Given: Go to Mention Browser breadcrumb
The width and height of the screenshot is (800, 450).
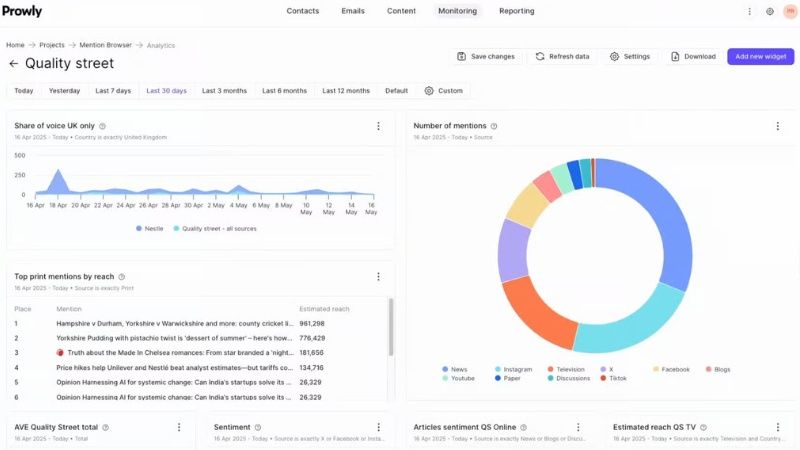Looking at the screenshot, I should [106, 45].
